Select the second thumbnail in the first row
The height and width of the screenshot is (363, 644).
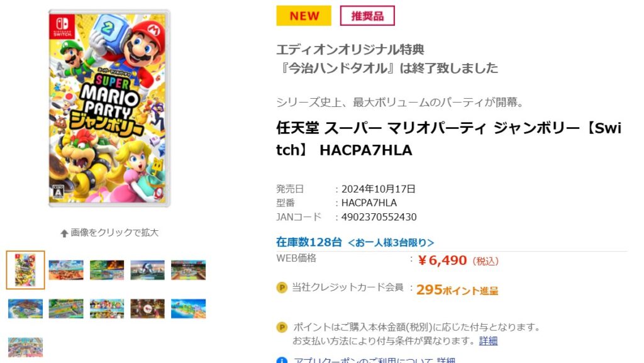[66, 270]
